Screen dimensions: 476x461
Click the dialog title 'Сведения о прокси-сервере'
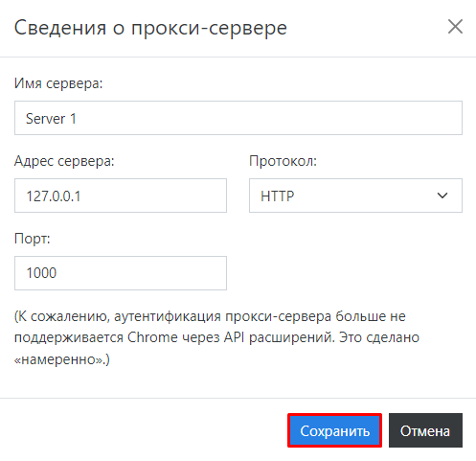(x=150, y=28)
